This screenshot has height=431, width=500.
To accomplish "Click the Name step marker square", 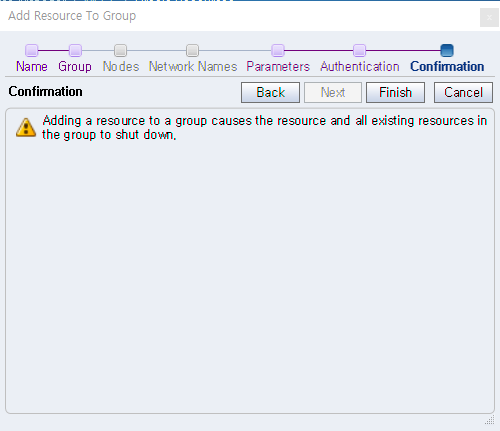I will (32, 50).
